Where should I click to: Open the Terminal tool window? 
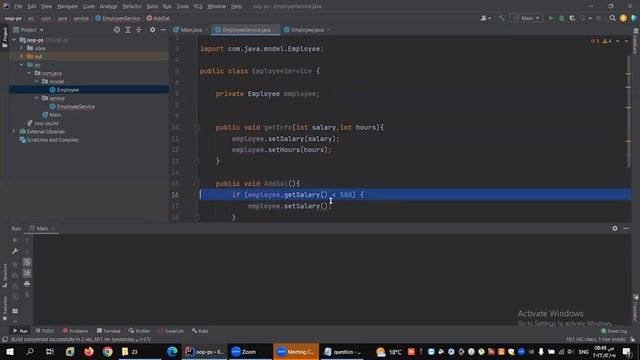[109, 331]
